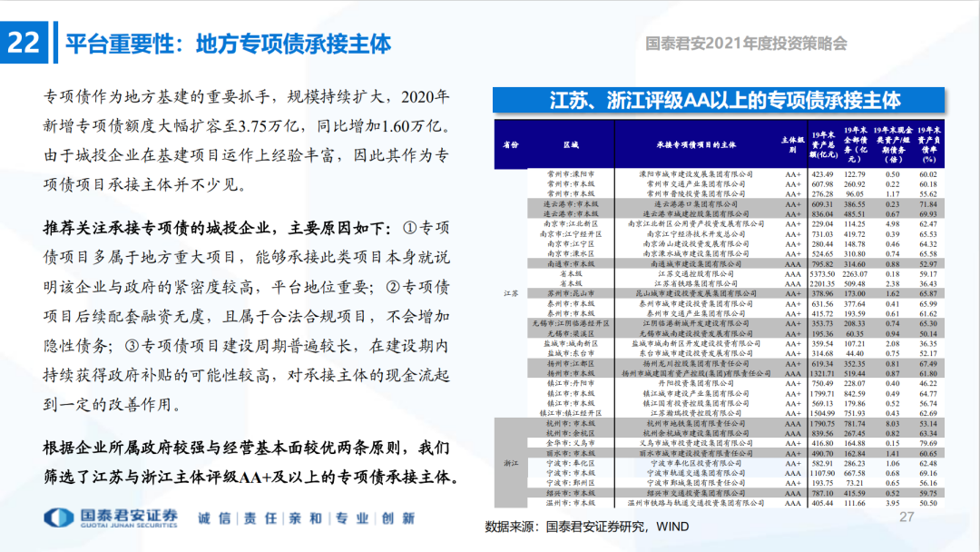Click the row 泰州市城市建设投资集团有限公司

click(x=736, y=303)
